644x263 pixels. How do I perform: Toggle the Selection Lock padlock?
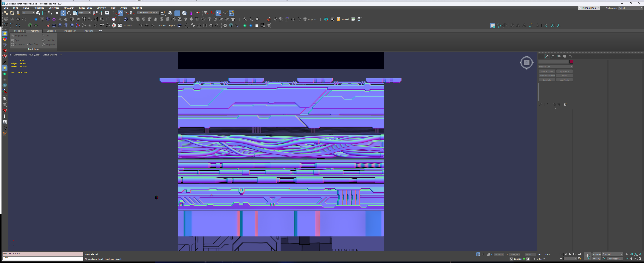[483, 254]
